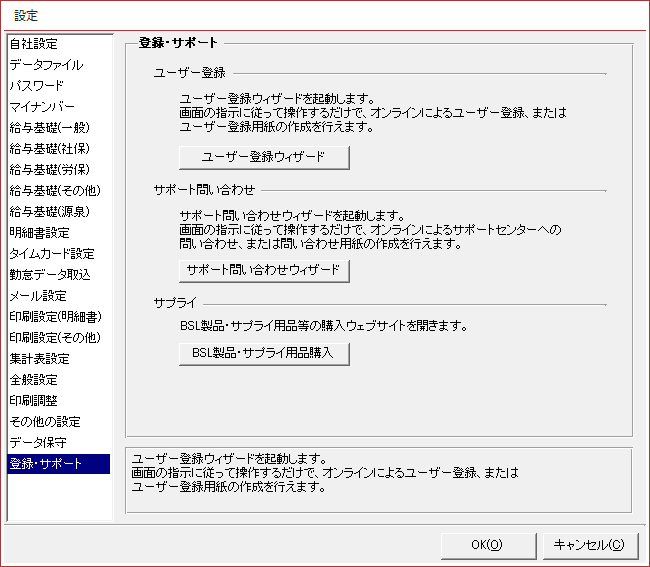The height and width of the screenshot is (567, 650).
Task: Go to 勤怠データ取込 settings
Action: coord(50,275)
